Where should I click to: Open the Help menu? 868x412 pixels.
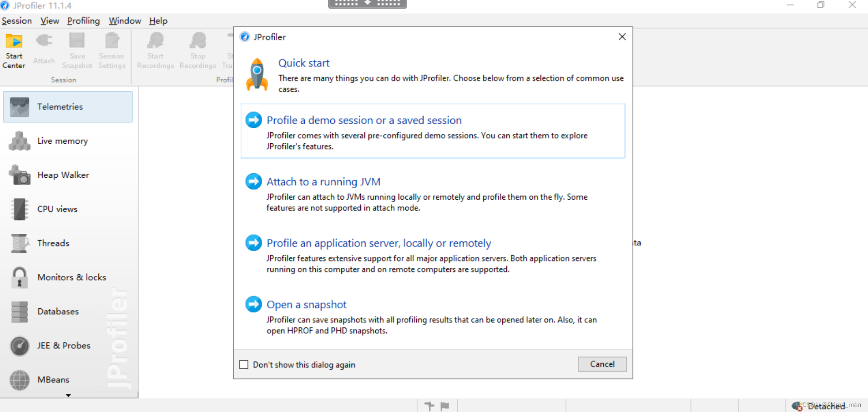(158, 21)
